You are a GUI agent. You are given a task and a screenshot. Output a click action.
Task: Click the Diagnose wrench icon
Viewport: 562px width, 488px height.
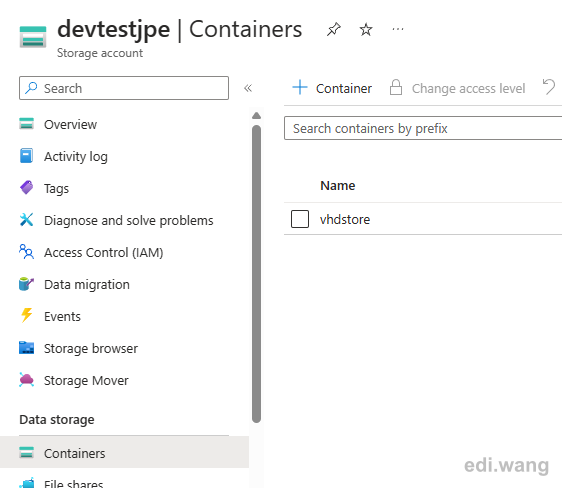pos(27,220)
